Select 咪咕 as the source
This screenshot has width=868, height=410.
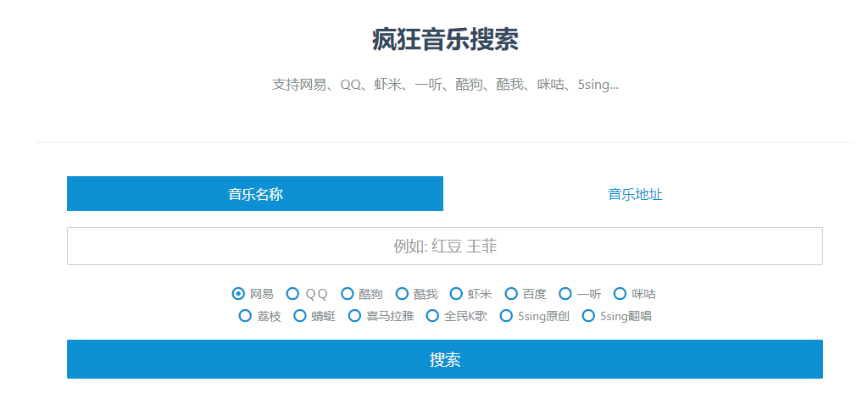click(620, 294)
